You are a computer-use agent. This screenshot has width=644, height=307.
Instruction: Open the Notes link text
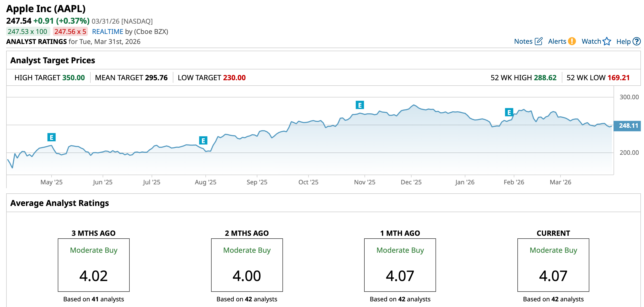[x=523, y=41]
